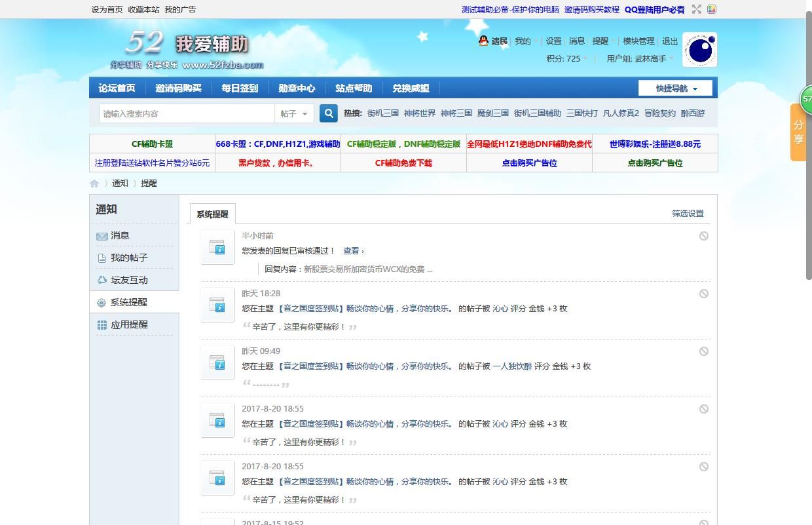Screen dimensions: 812x525
Task: Block the half-hour-ago notification via circle-slash icon
Action: click(703, 236)
